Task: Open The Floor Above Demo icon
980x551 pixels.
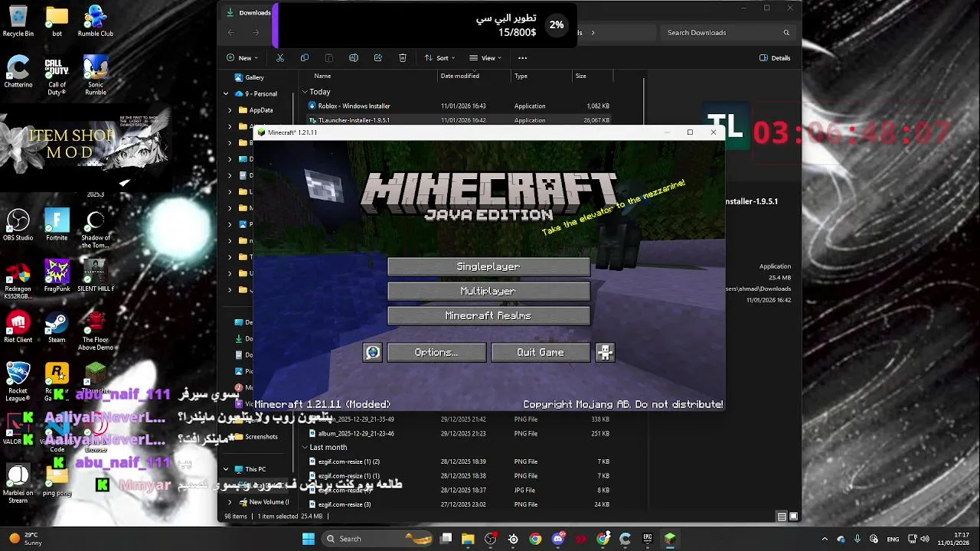Action: 95,331
